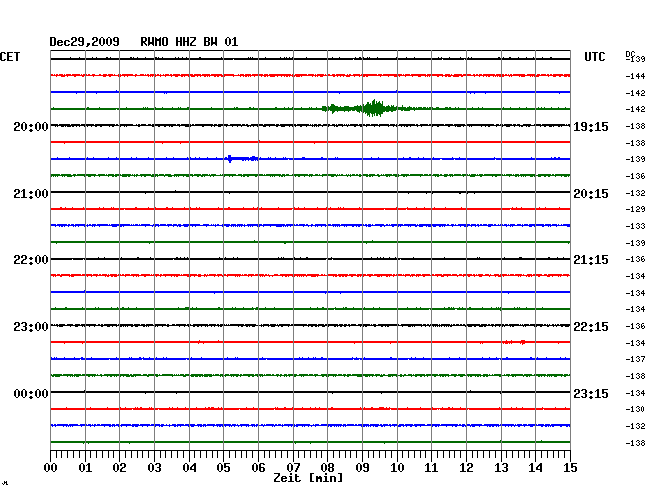The height and width of the screenshot is (494, 650).
Task: Click the DC offset value -137
Action: point(635,359)
